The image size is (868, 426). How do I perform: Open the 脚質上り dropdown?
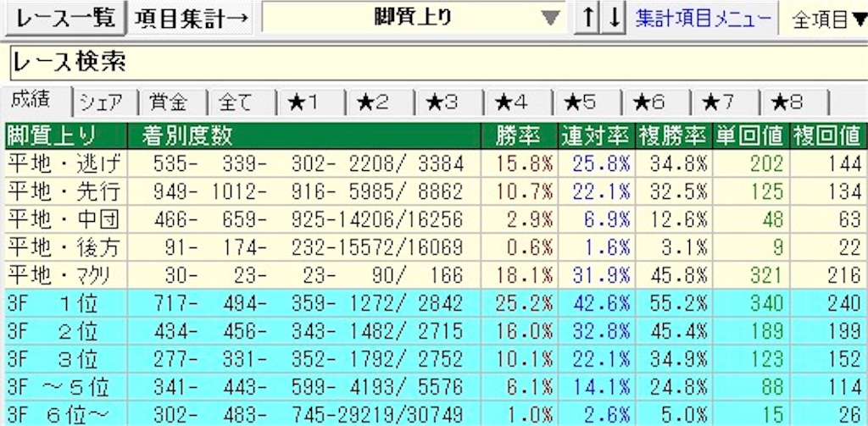point(414,19)
